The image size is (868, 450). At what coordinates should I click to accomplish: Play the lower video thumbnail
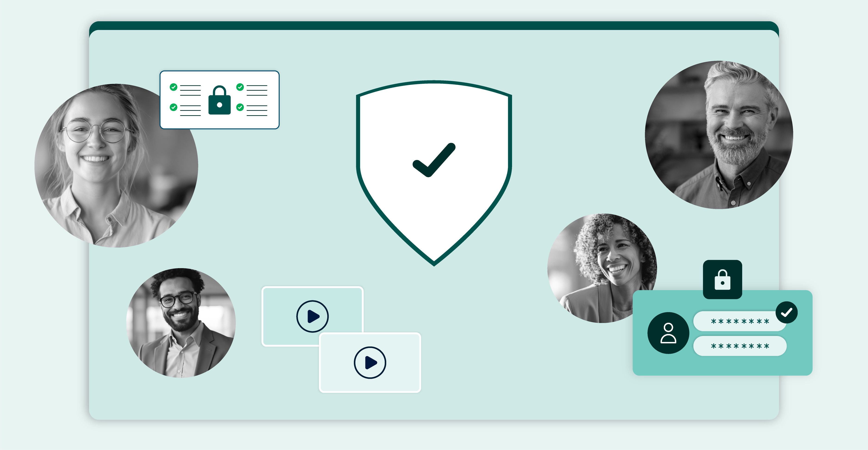click(x=370, y=363)
